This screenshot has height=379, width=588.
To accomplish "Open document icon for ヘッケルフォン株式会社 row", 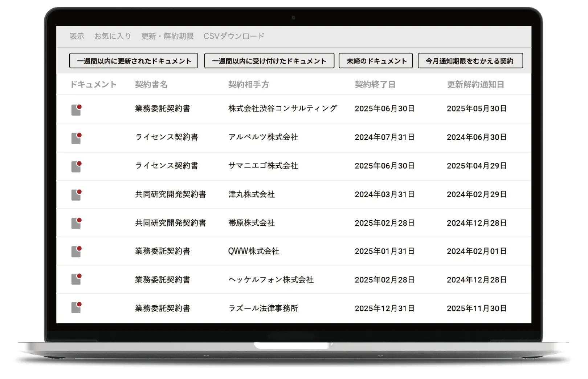I will click(x=76, y=279).
